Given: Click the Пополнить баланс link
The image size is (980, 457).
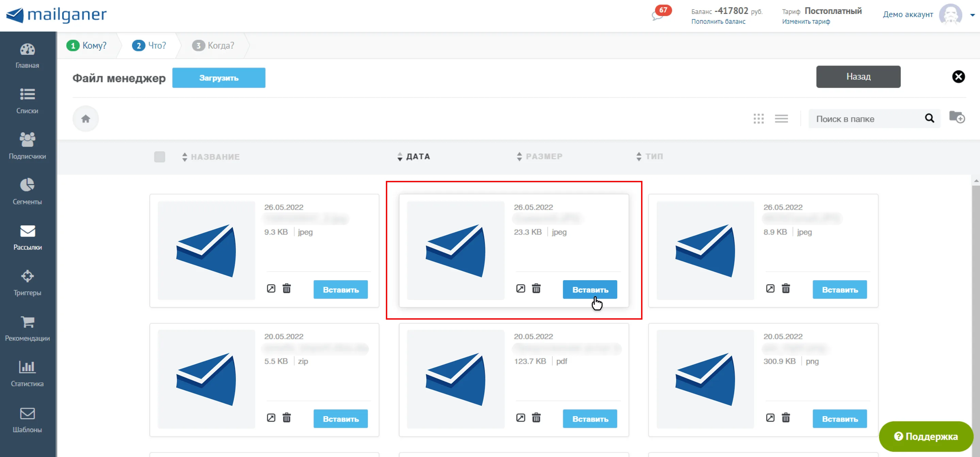Looking at the screenshot, I should tap(718, 22).
